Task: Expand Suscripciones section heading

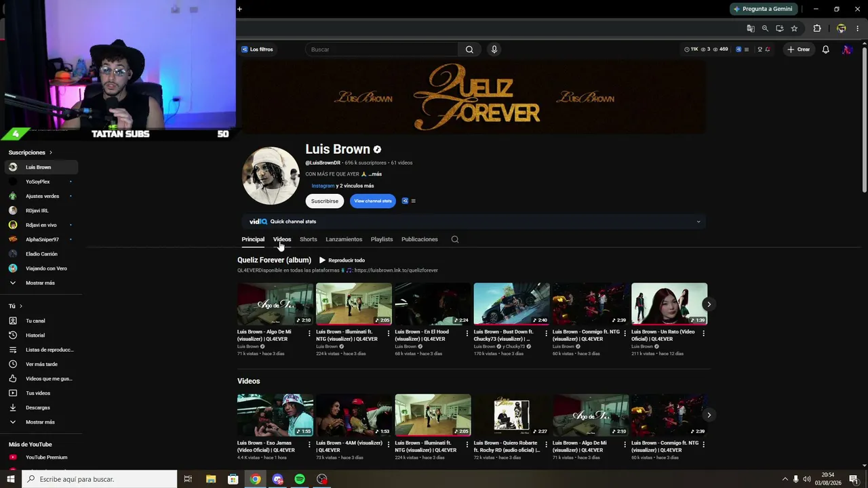Action: [x=31, y=152]
